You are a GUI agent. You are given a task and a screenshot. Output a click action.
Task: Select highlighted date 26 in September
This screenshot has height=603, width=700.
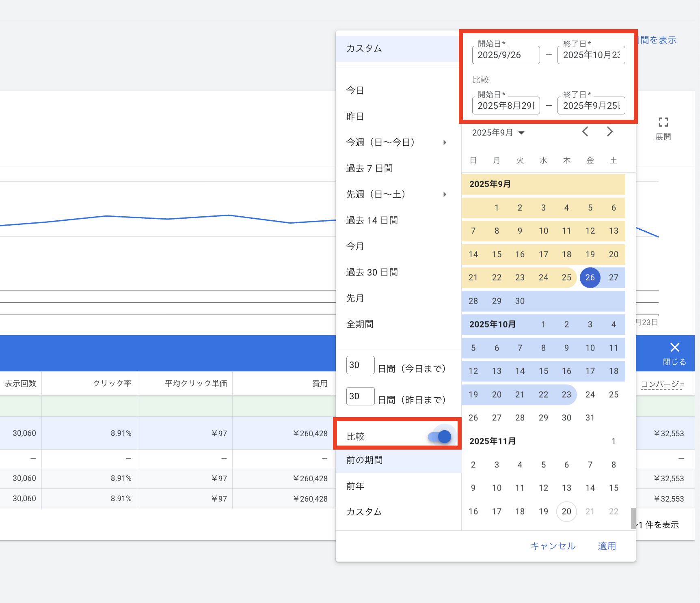point(590,278)
